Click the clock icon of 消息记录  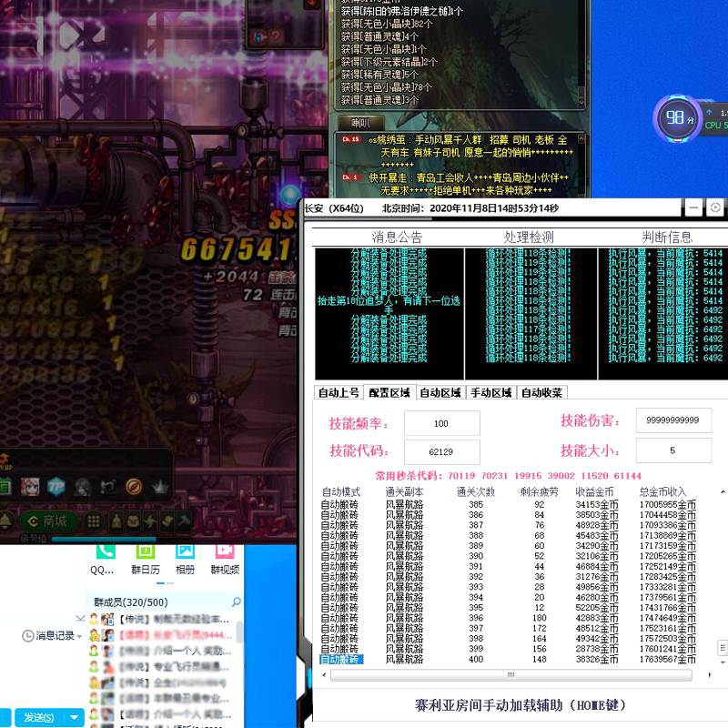[27, 635]
